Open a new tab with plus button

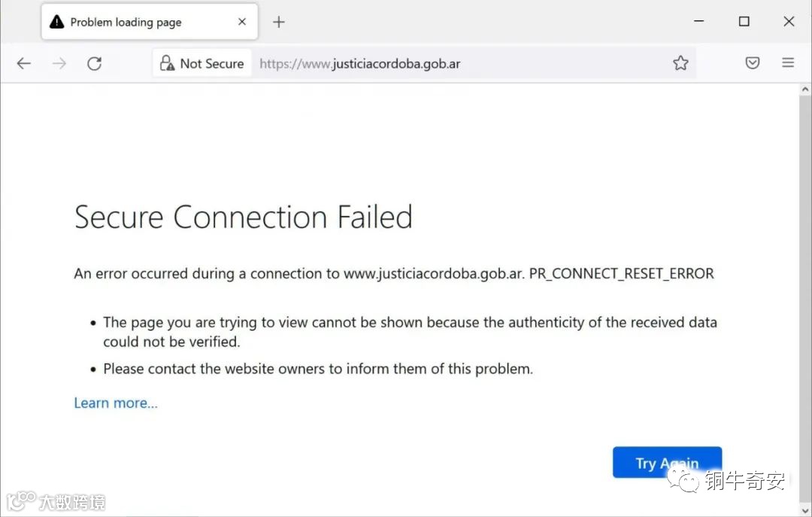(x=279, y=22)
